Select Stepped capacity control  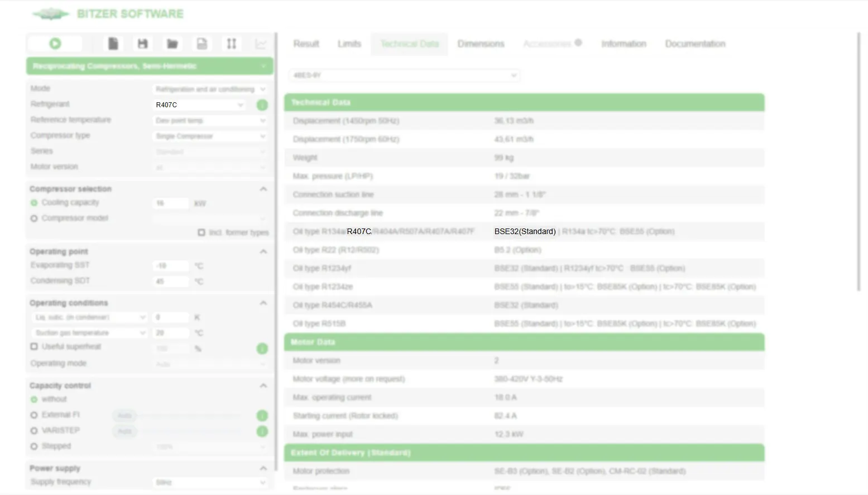34,446
